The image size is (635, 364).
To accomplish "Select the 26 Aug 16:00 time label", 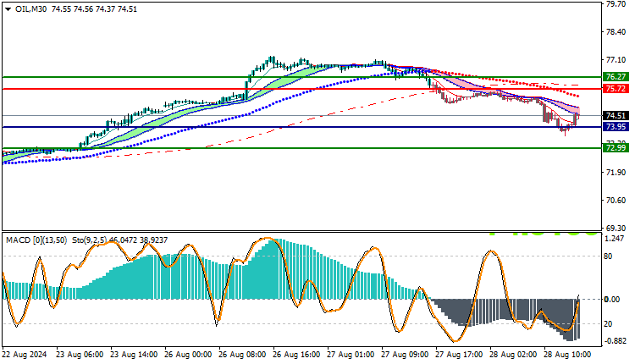I will point(296,355).
